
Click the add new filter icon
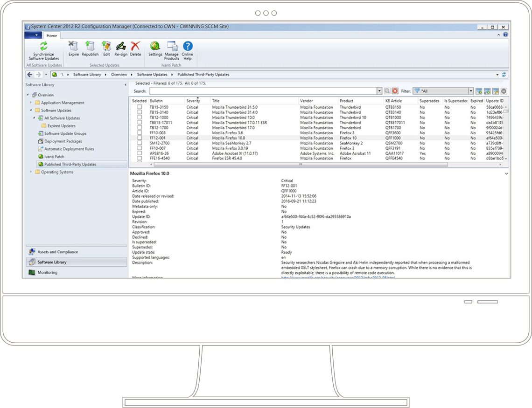479,91
